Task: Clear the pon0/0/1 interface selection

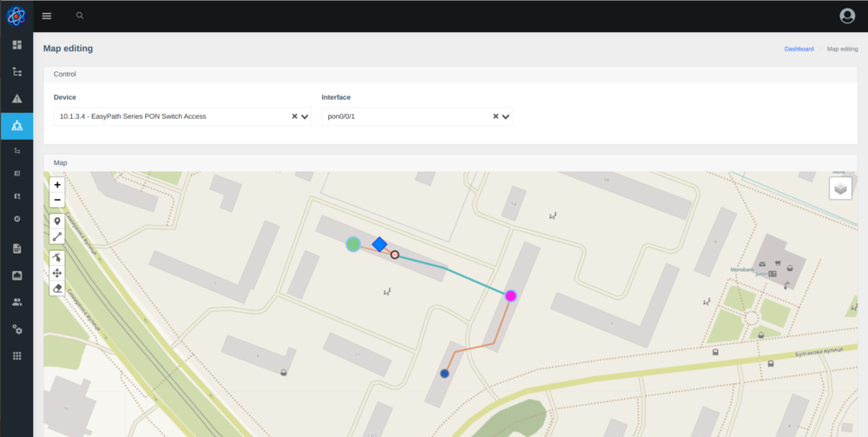Action: [496, 116]
